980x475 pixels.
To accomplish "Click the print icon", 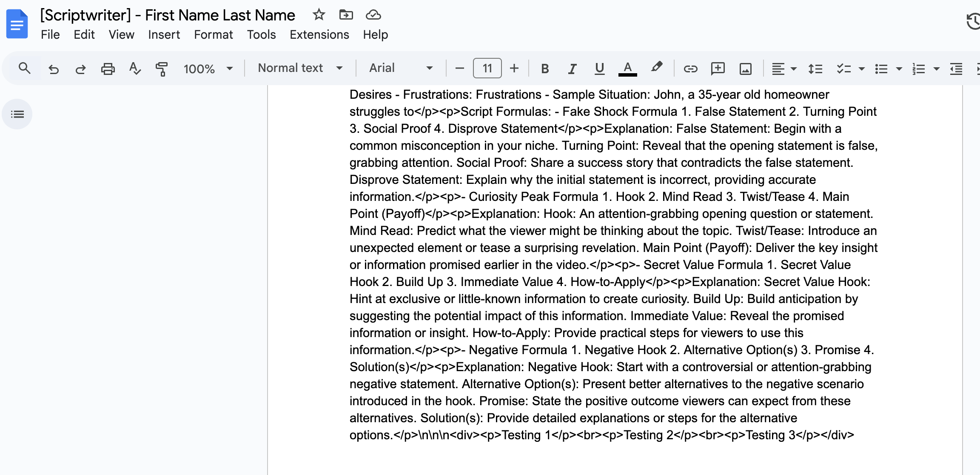I will pyautogui.click(x=108, y=69).
